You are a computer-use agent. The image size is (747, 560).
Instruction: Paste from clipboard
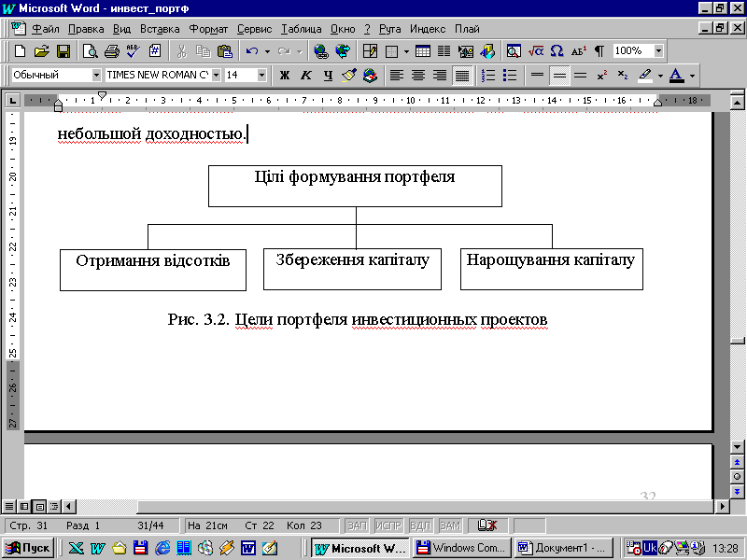pos(224,51)
